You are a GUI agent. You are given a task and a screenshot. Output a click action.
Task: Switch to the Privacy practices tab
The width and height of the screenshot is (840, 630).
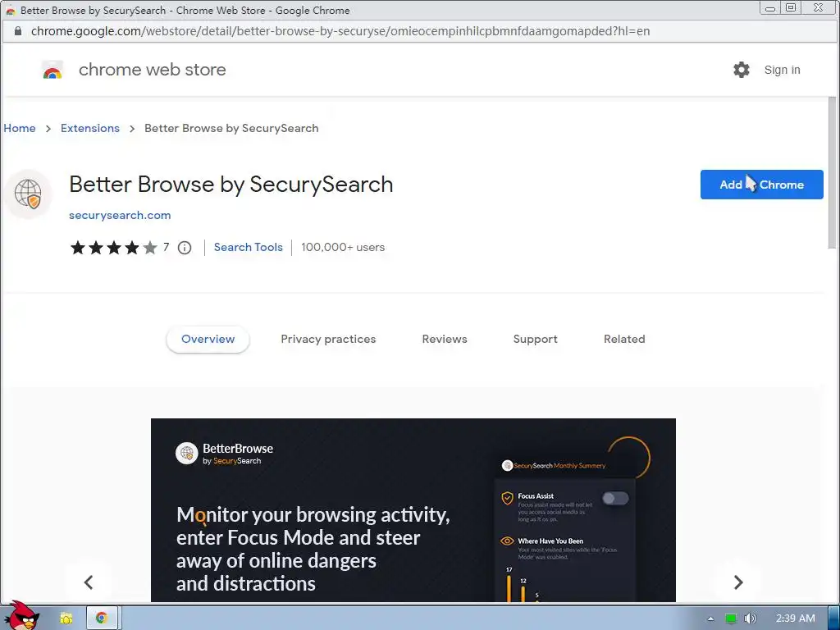click(x=328, y=339)
